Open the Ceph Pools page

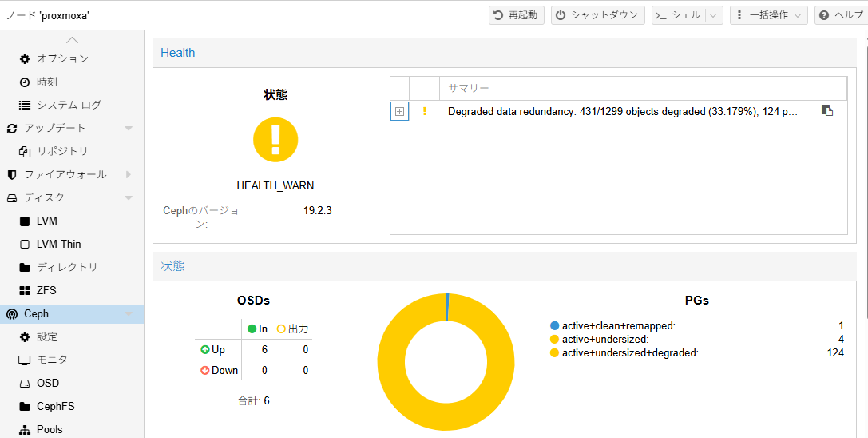(49, 429)
